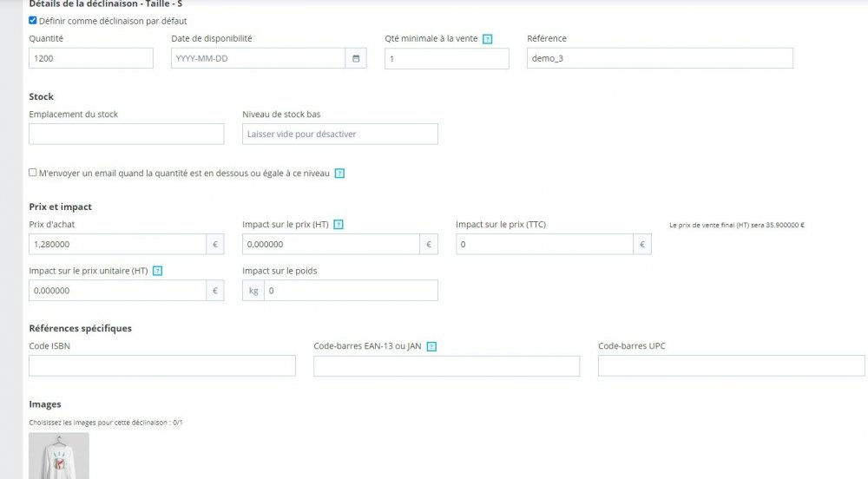The image size is (868, 479).
Task: Click help icon beside low-stock email option
Action: click(x=339, y=174)
